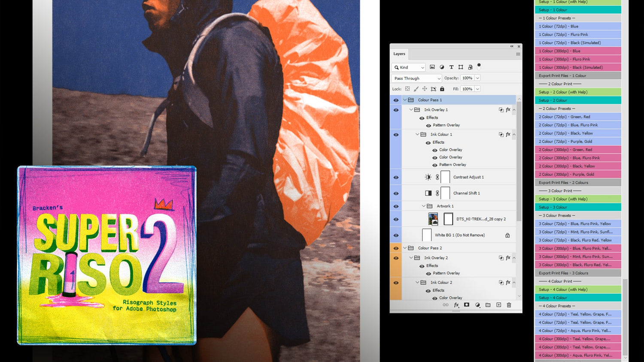
Task: Click the adjustment layer filter icon
Action: 442,67
